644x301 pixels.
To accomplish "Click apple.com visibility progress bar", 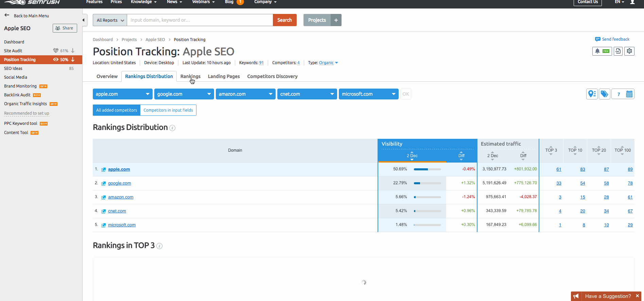I will click(x=427, y=169).
